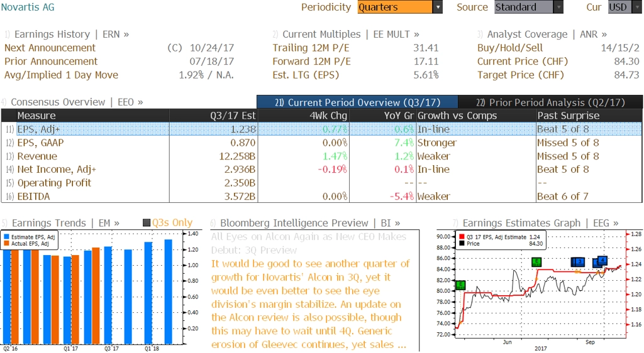
Task: Click the blue event marker labeled 4
Action: [x=602, y=260]
